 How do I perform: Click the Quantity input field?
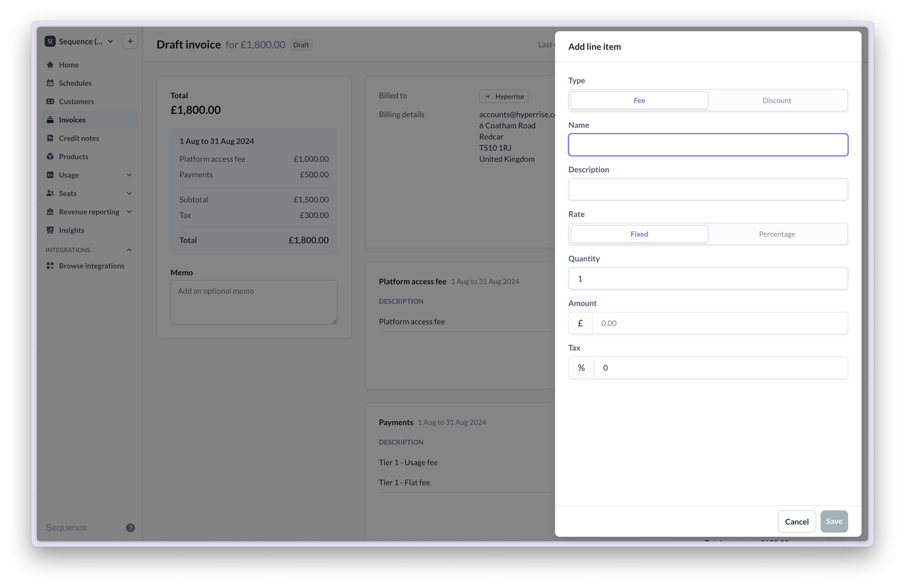click(708, 278)
